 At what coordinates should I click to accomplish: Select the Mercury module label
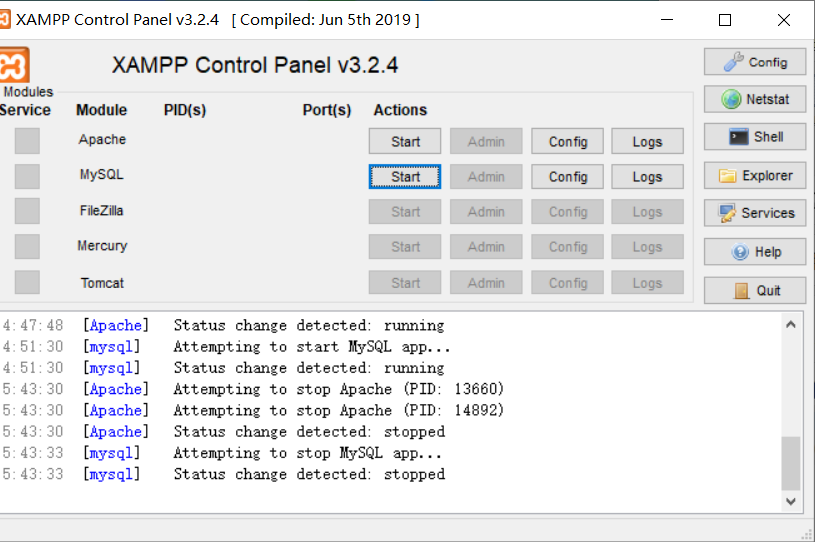[x=102, y=246]
